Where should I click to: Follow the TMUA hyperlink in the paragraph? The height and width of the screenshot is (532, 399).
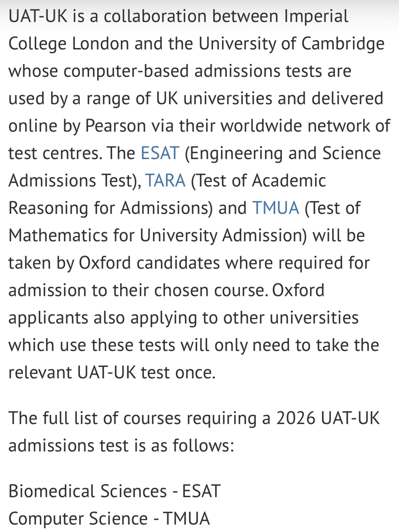[x=276, y=208]
